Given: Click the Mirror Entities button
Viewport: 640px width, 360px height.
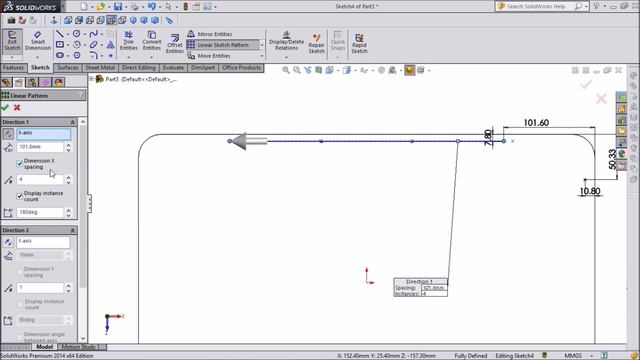Looking at the screenshot, I should (210, 34).
